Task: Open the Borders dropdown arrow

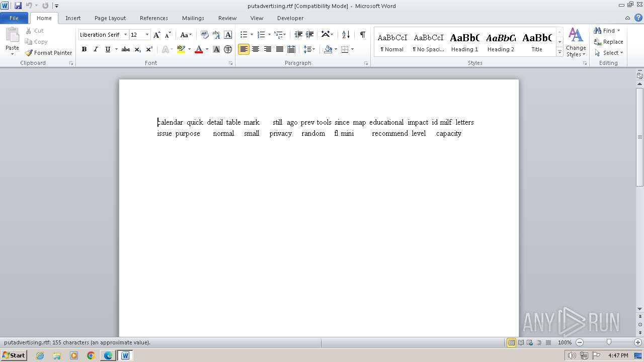Action: coord(352,49)
